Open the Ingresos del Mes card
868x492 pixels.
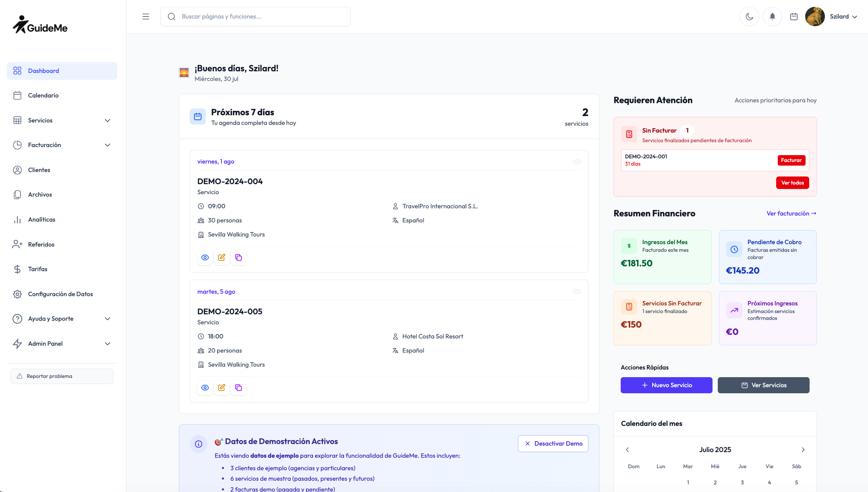point(662,257)
